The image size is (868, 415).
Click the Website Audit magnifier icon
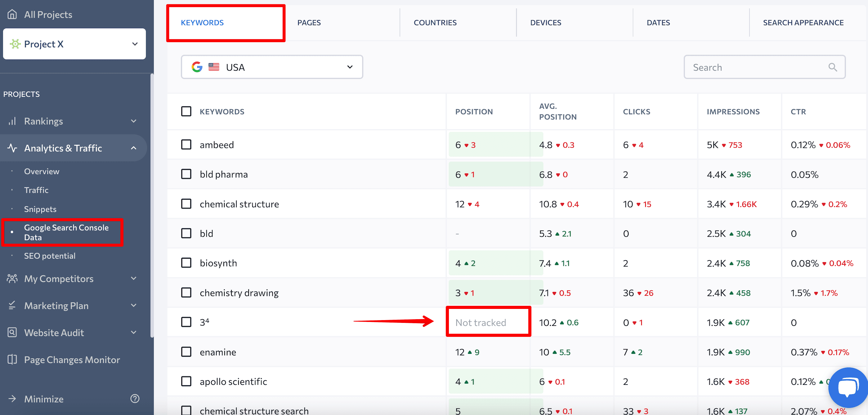pos(12,332)
